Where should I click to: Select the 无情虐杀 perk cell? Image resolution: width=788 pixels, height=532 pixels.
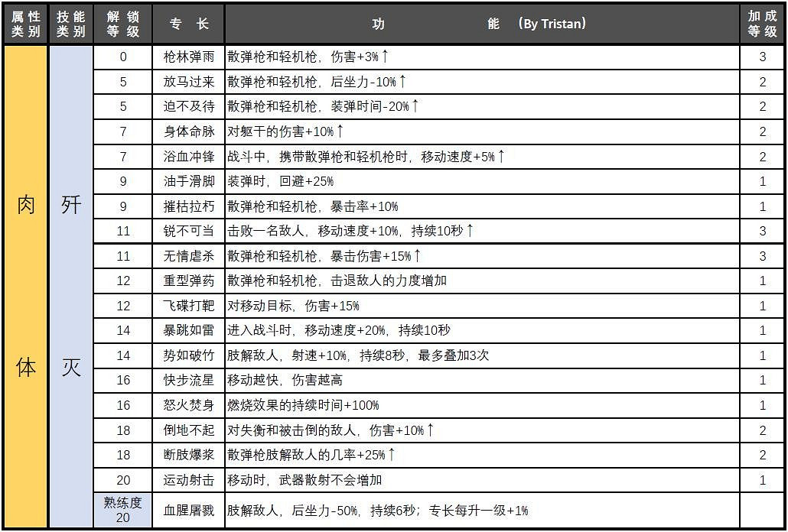point(187,256)
